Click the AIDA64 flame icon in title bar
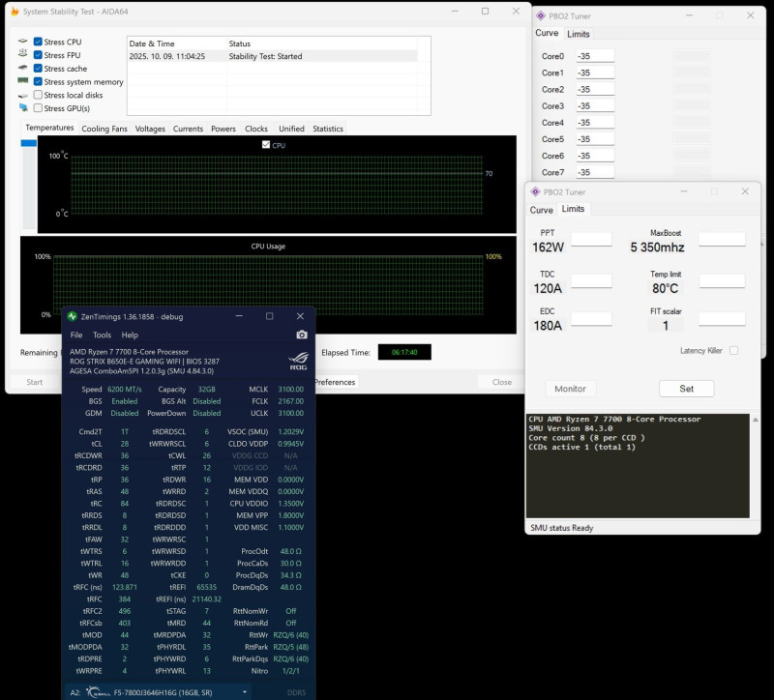The image size is (774, 700). pos(15,11)
